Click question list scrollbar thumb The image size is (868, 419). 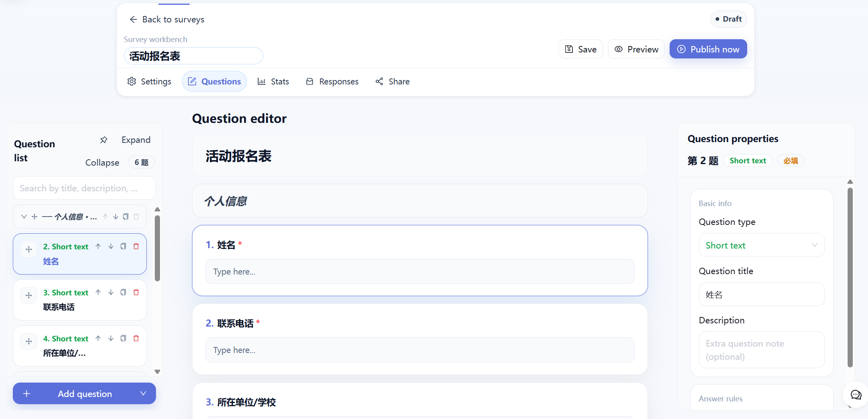click(x=158, y=248)
